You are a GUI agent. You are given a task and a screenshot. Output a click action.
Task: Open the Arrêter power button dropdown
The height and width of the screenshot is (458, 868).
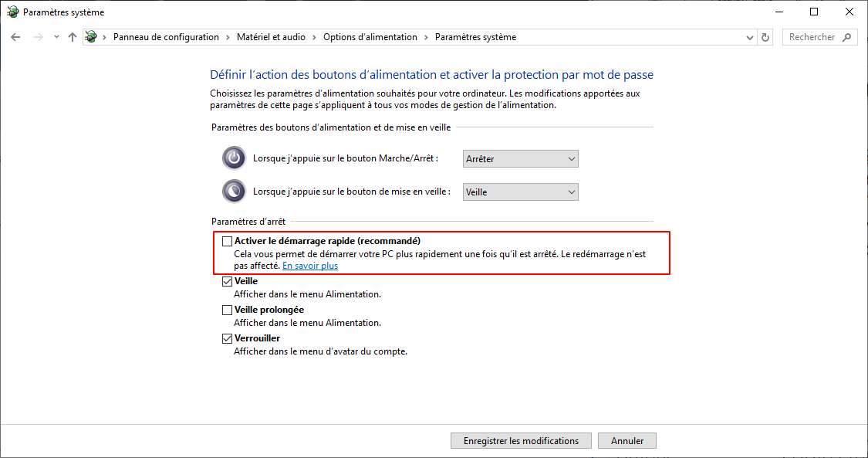[520, 159]
